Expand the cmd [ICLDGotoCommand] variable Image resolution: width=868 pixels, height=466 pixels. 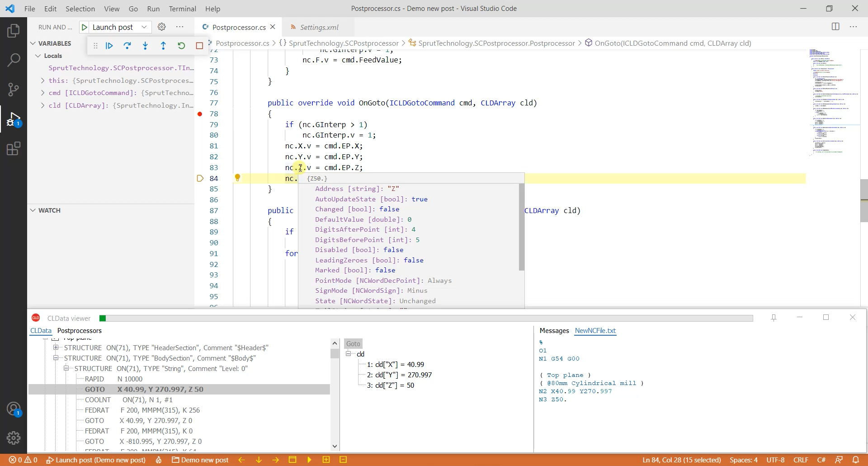point(42,93)
